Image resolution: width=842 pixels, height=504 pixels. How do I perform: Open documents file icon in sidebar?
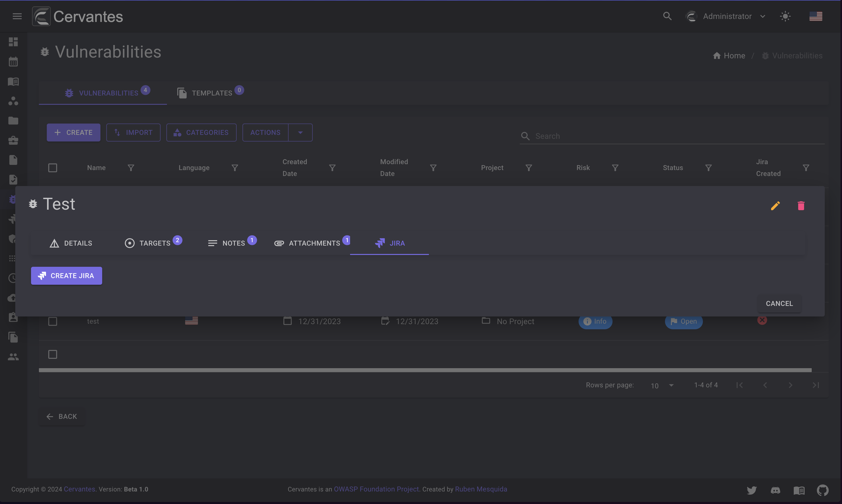[x=13, y=160]
